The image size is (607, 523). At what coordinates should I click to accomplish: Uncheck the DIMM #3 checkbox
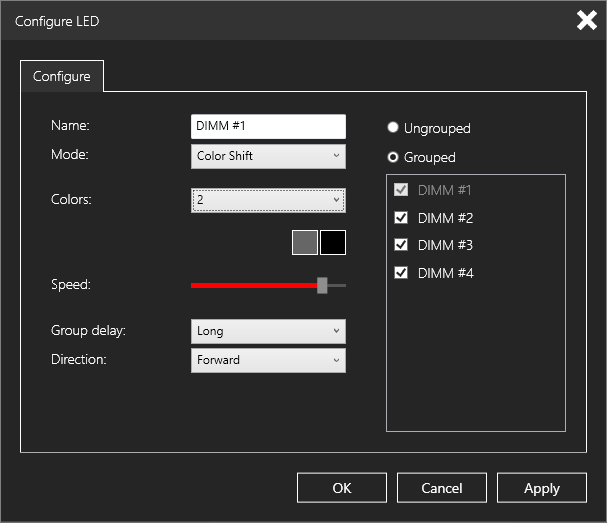[402, 245]
